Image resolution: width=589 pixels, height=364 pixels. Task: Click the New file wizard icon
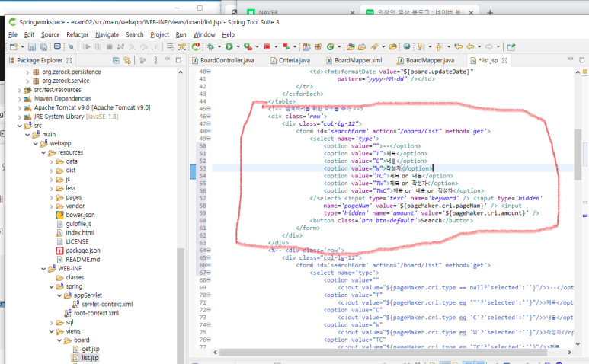click(x=14, y=47)
